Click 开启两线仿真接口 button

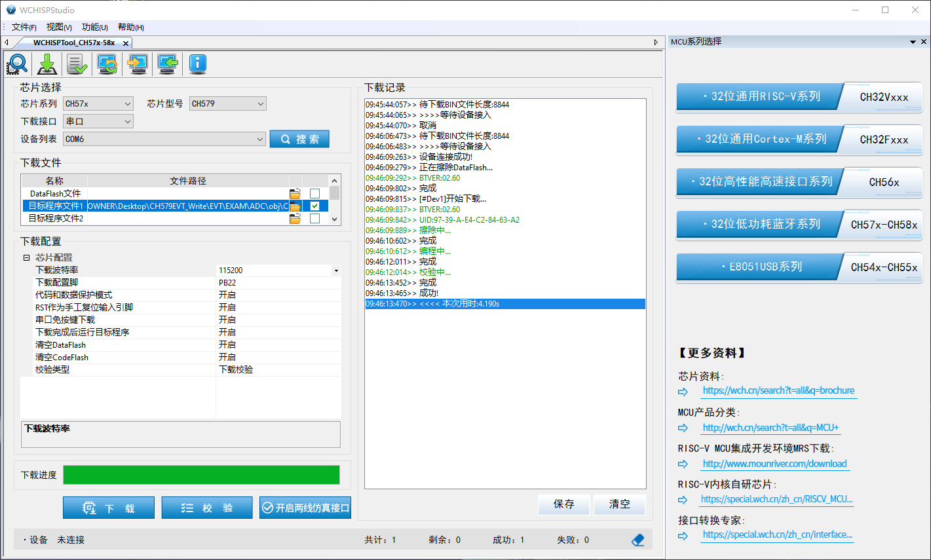tap(305, 508)
